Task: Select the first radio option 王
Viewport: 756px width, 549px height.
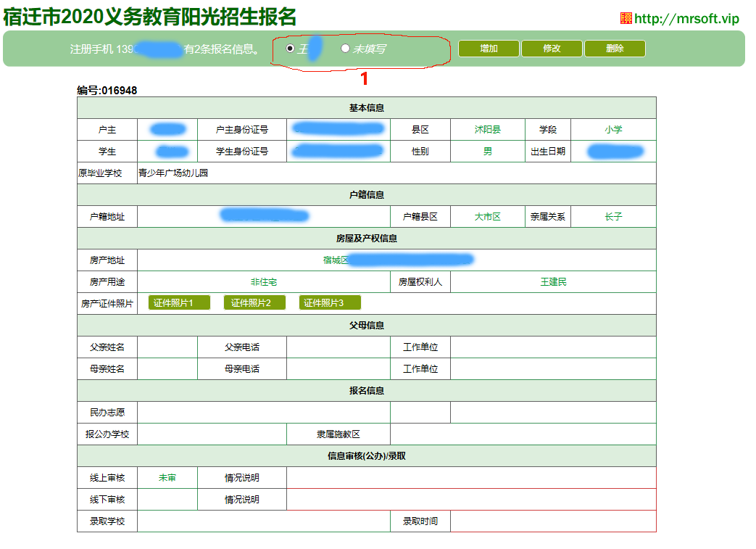Action: point(290,49)
